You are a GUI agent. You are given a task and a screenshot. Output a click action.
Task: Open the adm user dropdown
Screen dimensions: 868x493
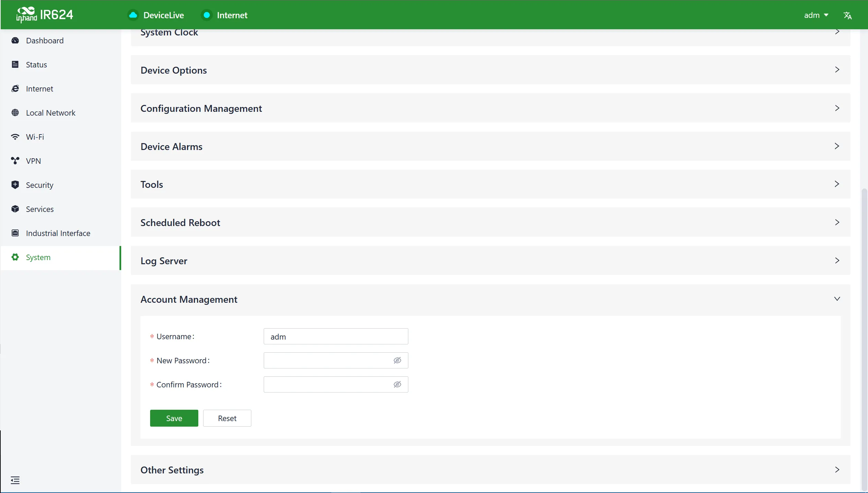[x=816, y=15]
